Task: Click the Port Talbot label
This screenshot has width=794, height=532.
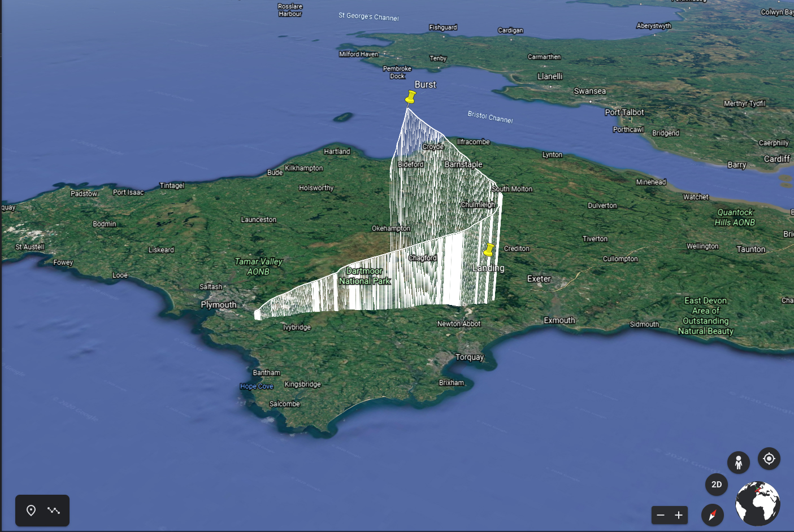Action: point(624,112)
